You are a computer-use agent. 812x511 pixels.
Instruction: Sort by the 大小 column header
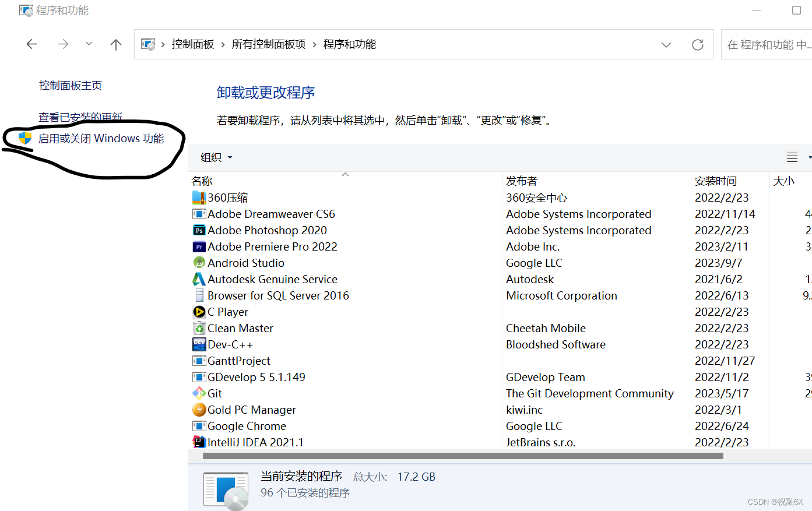click(x=784, y=181)
